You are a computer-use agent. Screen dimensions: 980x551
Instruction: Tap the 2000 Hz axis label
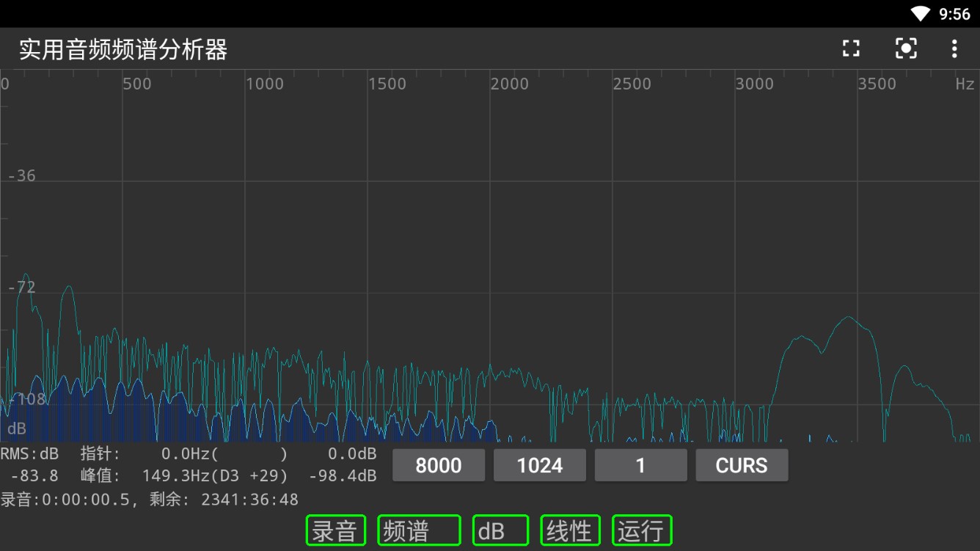(510, 84)
